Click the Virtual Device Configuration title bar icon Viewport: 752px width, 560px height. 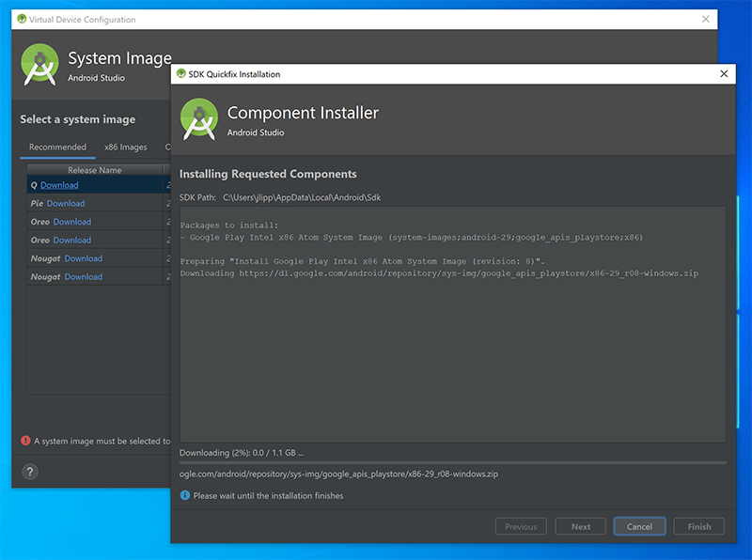click(x=22, y=19)
